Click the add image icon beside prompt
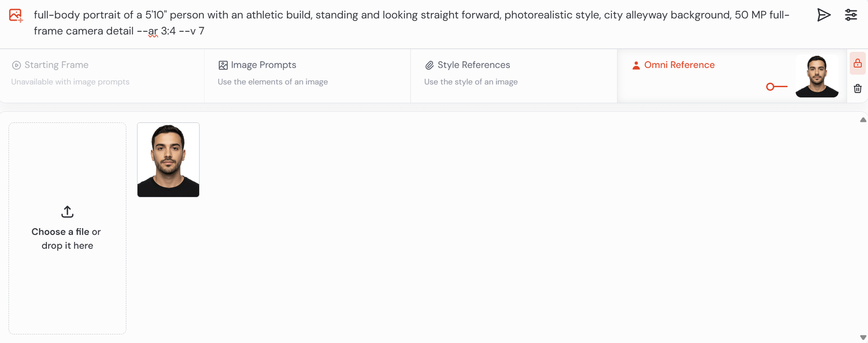 (16, 15)
